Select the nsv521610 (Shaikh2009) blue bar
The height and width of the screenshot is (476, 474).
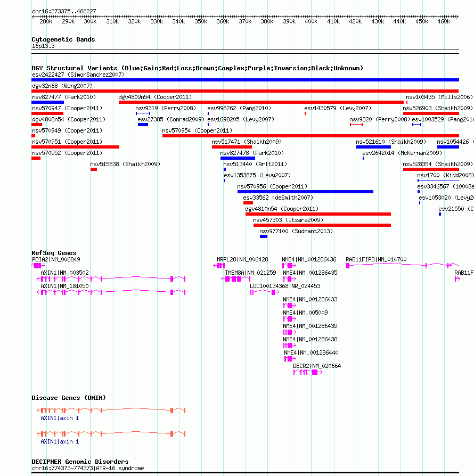[x=373, y=147]
